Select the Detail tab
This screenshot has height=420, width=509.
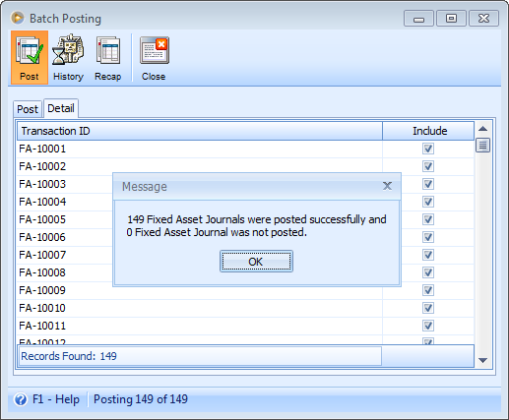click(61, 108)
